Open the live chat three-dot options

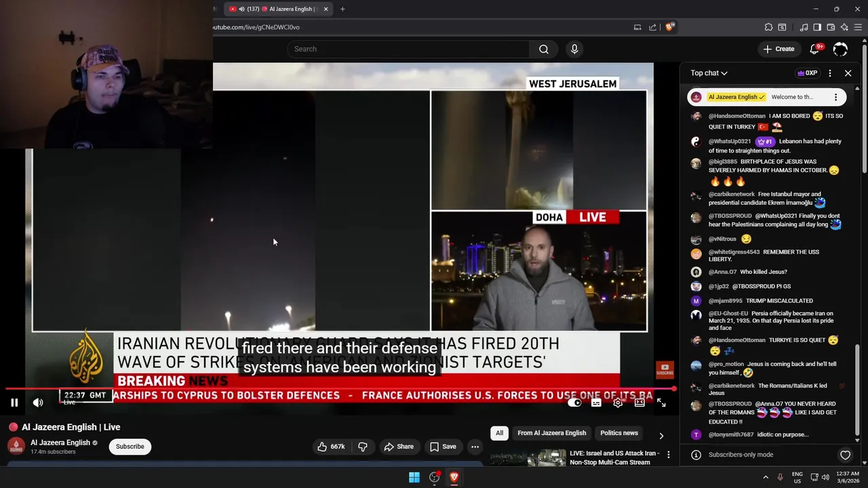click(830, 73)
